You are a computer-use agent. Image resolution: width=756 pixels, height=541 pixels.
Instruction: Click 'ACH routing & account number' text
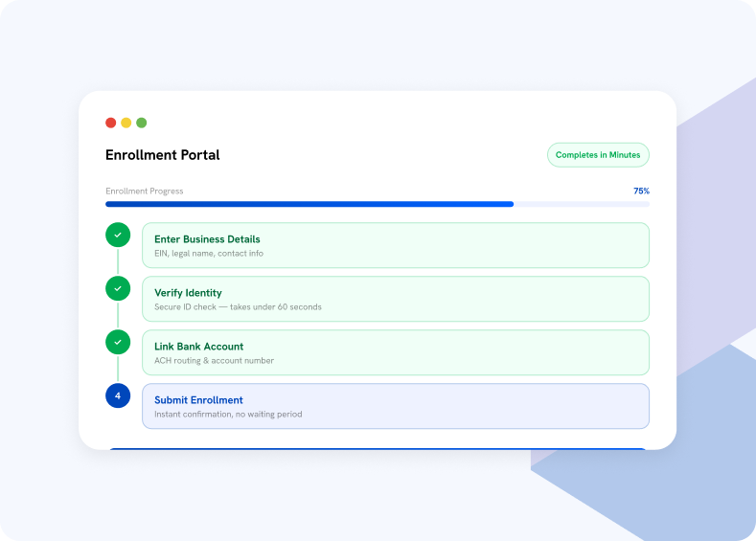(x=214, y=360)
